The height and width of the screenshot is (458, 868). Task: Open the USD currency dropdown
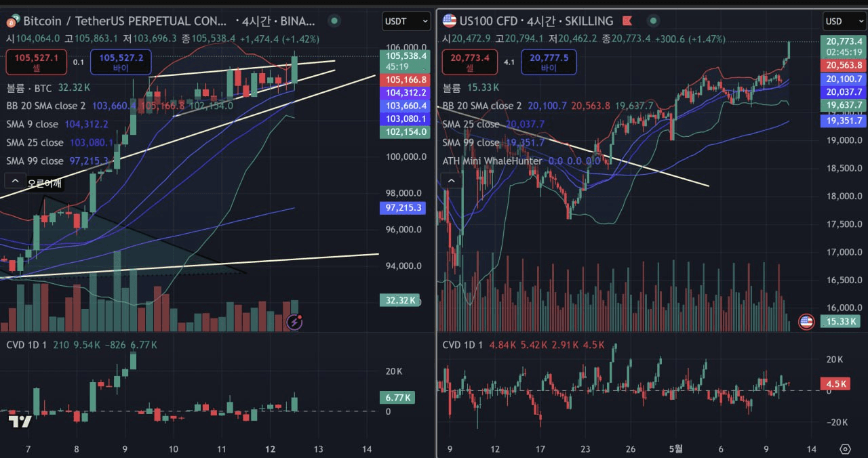click(x=845, y=21)
